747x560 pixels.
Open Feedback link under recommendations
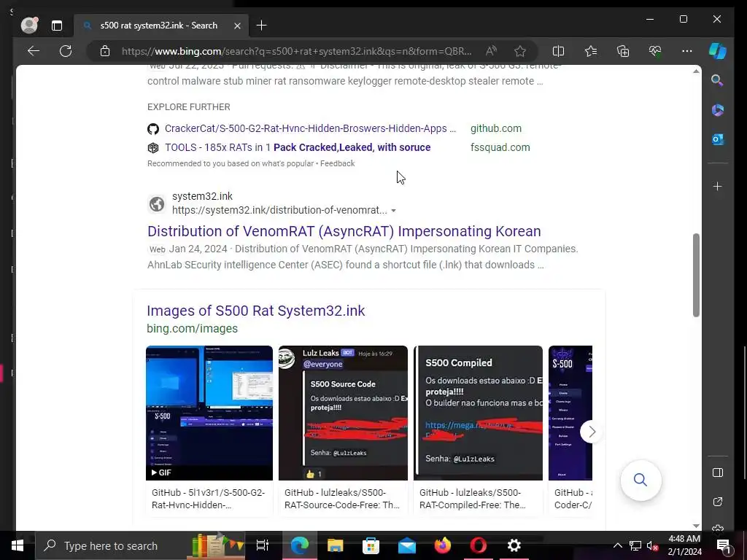pos(337,163)
